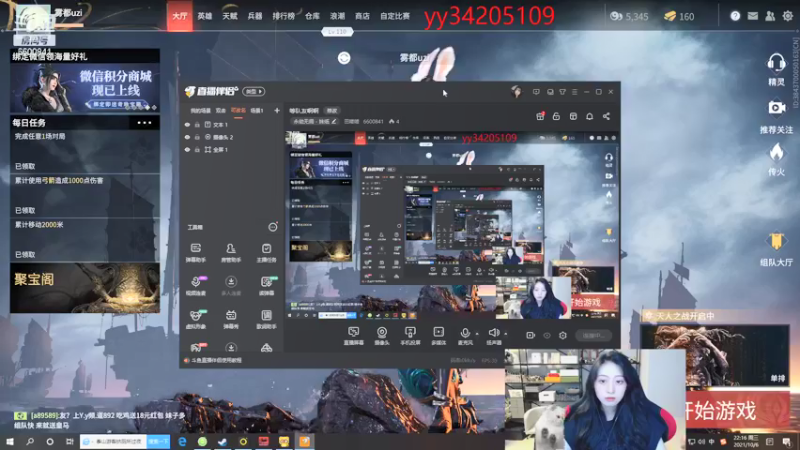Expand speaker options arrow
The width and height of the screenshot is (800, 450).
pos(506,334)
